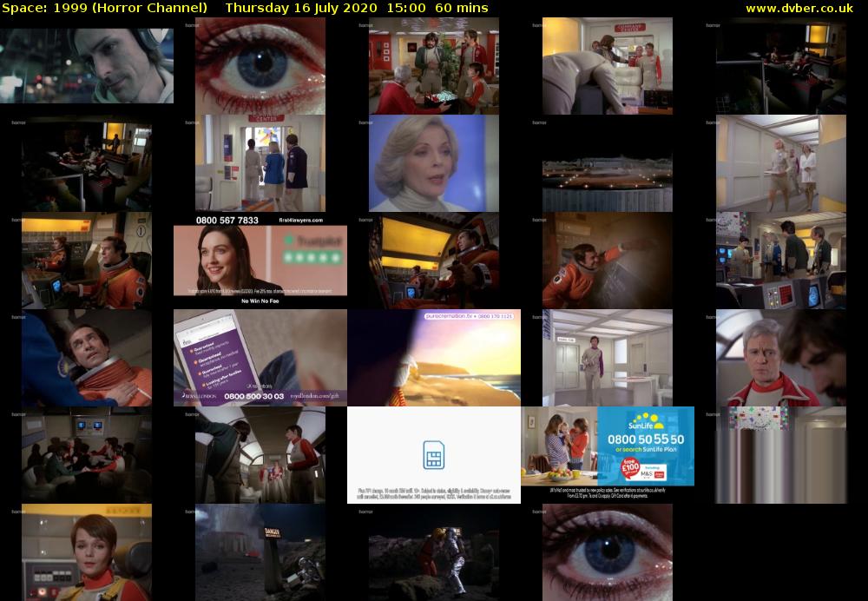Image resolution: width=868 pixels, height=601 pixels.
Task: Click the SIM card icon in the white advert
Action: (x=433, y=455)
